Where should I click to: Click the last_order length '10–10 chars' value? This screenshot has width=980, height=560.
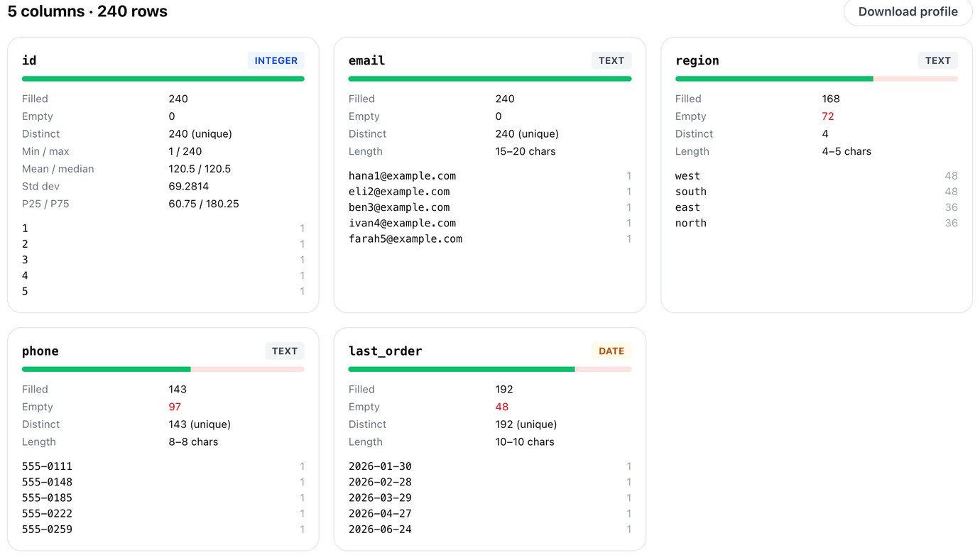pos(525,441)
